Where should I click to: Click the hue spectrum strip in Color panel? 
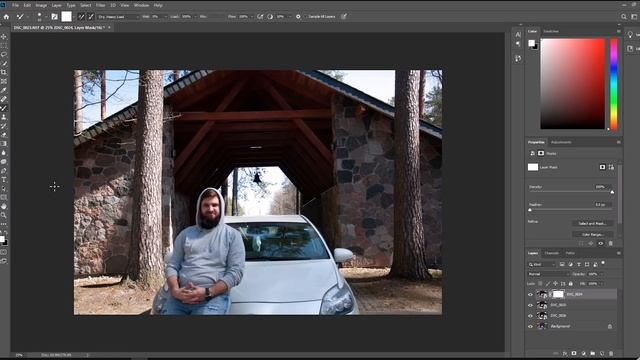[613, 84]
